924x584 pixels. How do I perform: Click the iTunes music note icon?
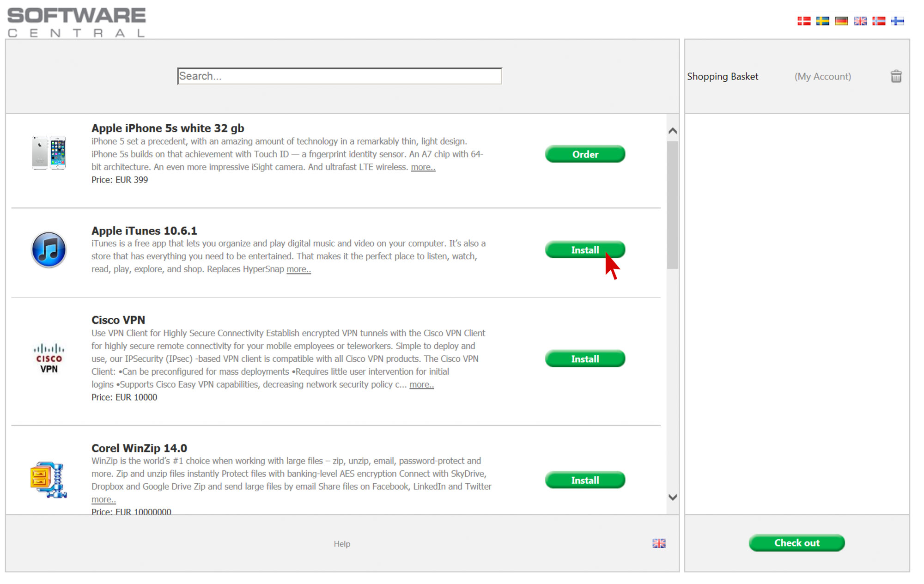pyautogui.click(x=49, y=250)
